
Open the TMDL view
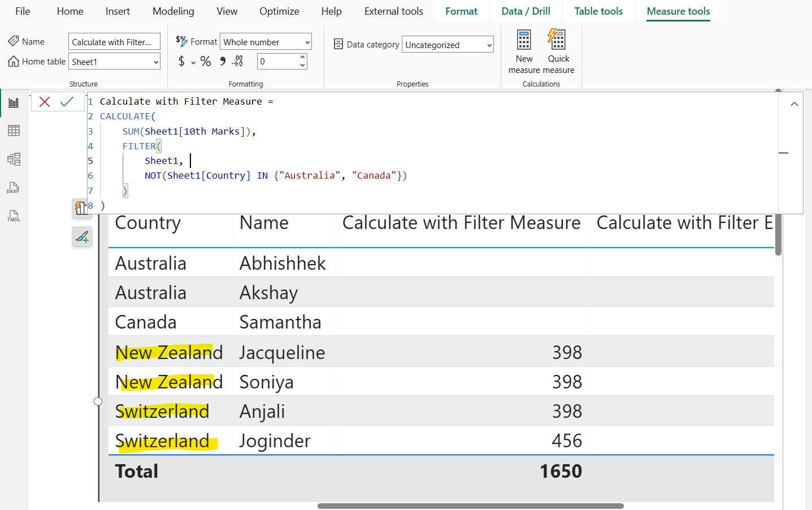[13, 215]
